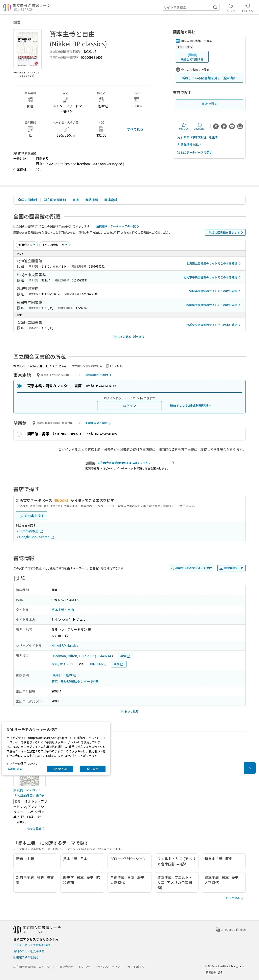Click the ログイン button in the 東京本館 box

coord(129,406)
